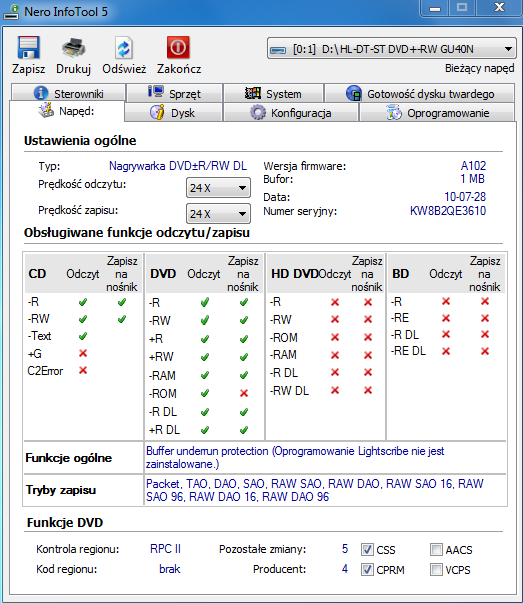
Task: Click the Drukuj printer icon
Action: tap(73, 48)
